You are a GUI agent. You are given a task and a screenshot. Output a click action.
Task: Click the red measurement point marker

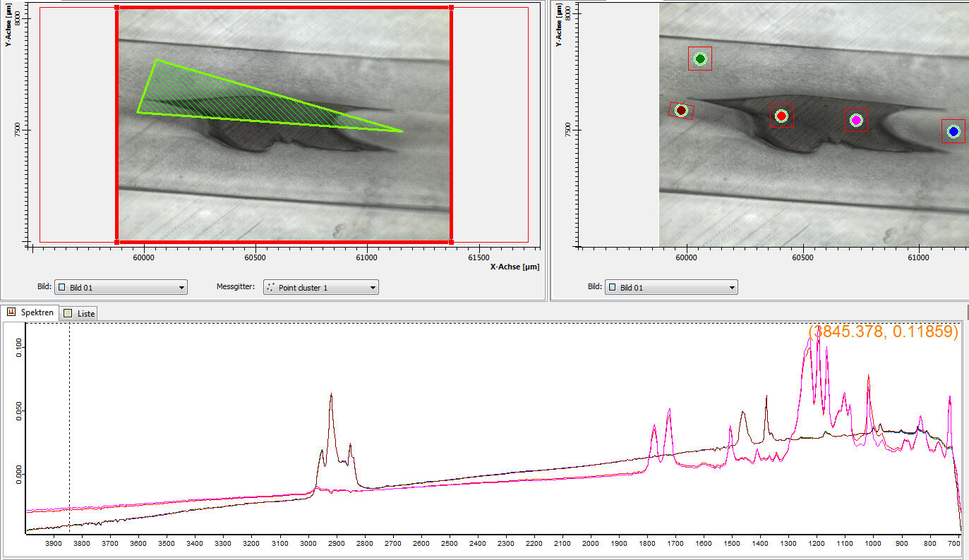pos(781,116)
